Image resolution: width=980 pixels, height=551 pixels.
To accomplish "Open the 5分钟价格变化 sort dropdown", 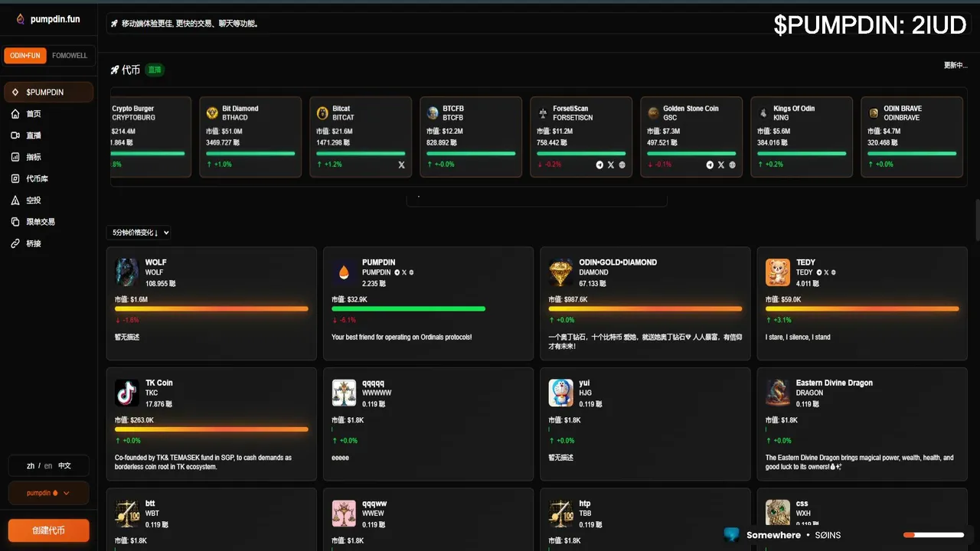I will tap(139, 233).
